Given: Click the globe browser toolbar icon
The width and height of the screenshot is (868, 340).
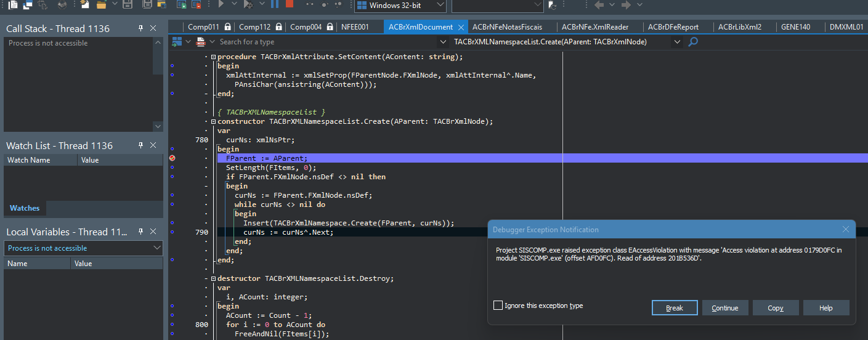Looking at the screenshot, I should click(62, 5).
